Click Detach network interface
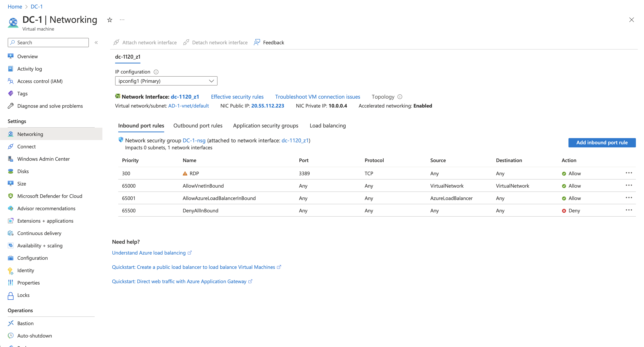 tap(215, 43)
